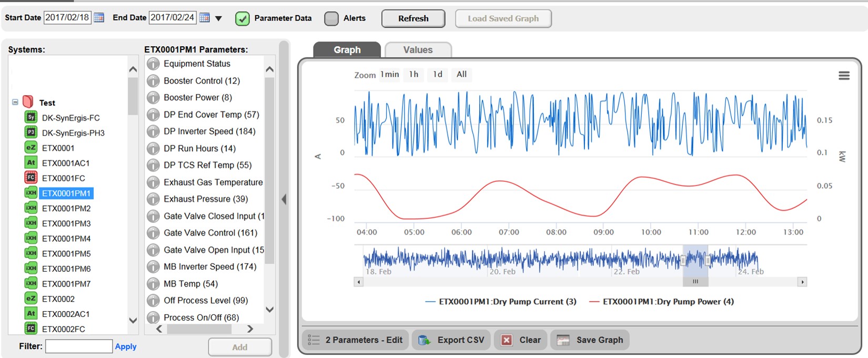Open the date range dropdown arrow
This screenshot has width=868, height=358.
click(219, 18)
